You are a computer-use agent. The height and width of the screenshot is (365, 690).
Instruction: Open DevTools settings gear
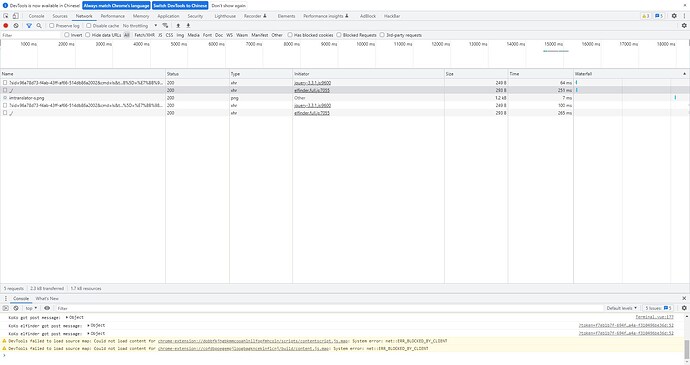674,16
